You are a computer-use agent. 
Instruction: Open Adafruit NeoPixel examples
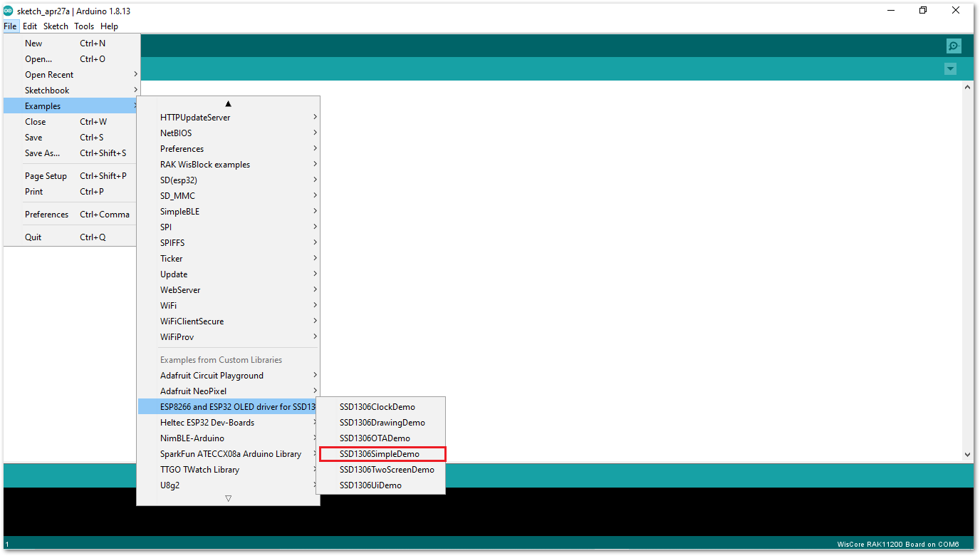pos(228,391)
